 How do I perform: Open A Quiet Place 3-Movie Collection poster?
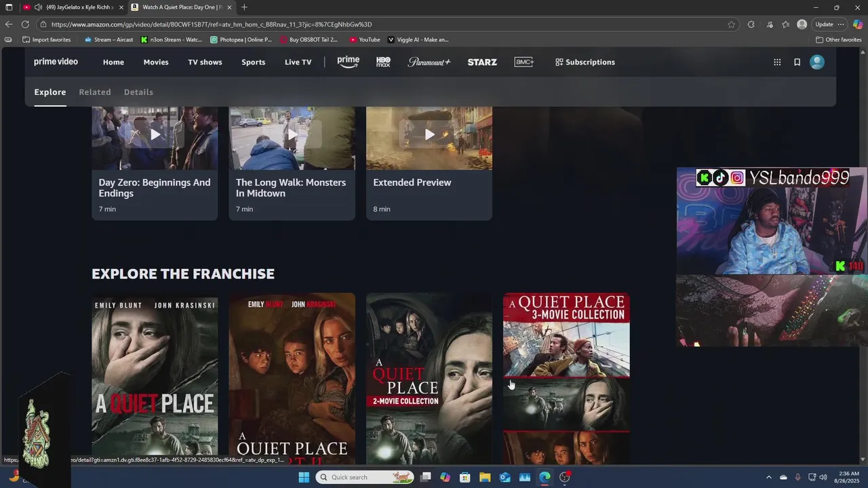pos(566,380)
